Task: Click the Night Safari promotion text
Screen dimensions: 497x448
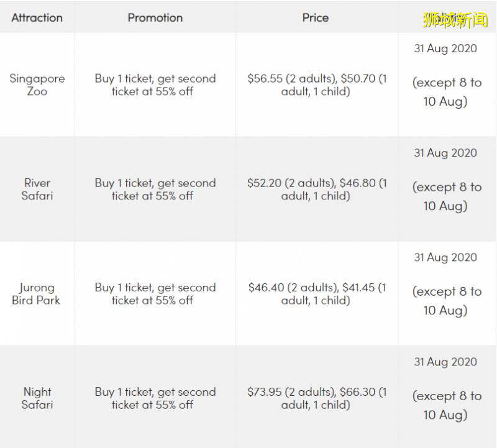Action: point(155,398)
